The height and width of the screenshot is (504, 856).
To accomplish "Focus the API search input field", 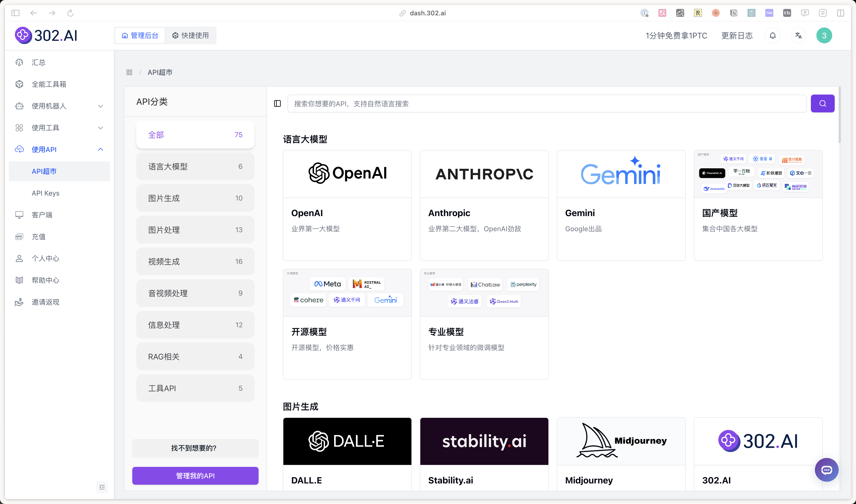I will 547,103.
